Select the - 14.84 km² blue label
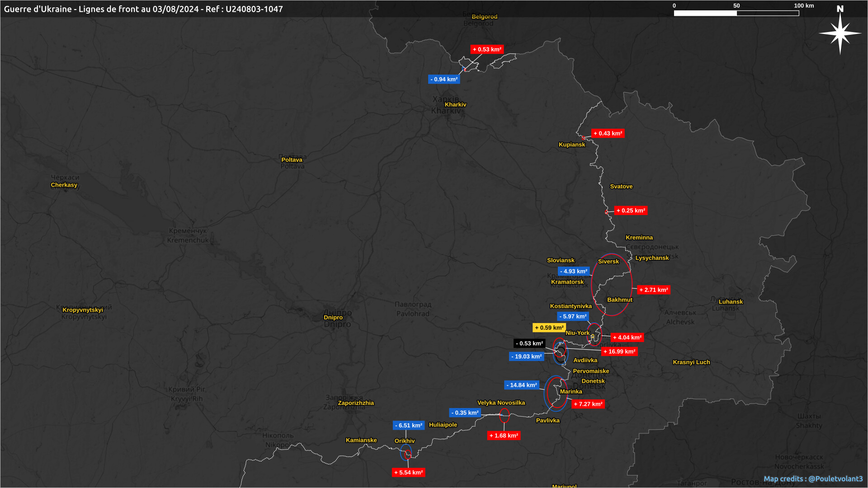868x488 pixels. pos(522,385)
